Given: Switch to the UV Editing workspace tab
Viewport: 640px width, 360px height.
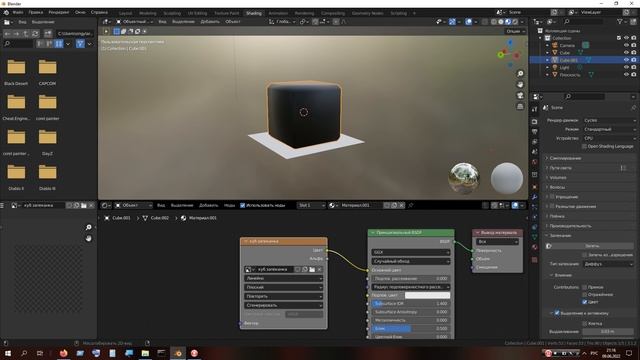Looking at the screenshot, I should click(198, 13).
